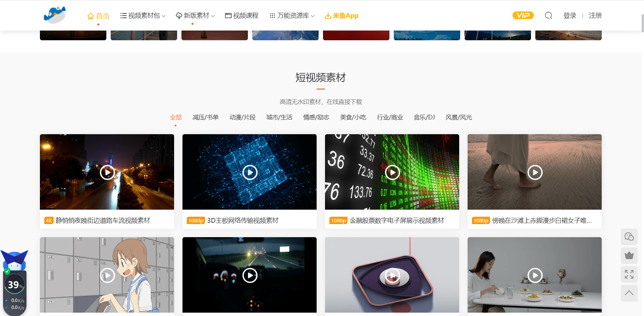This screenshot has height=316, width=644.
Task: Switch to the 风景/风光 category tab
Action: [x=459, y=117]
